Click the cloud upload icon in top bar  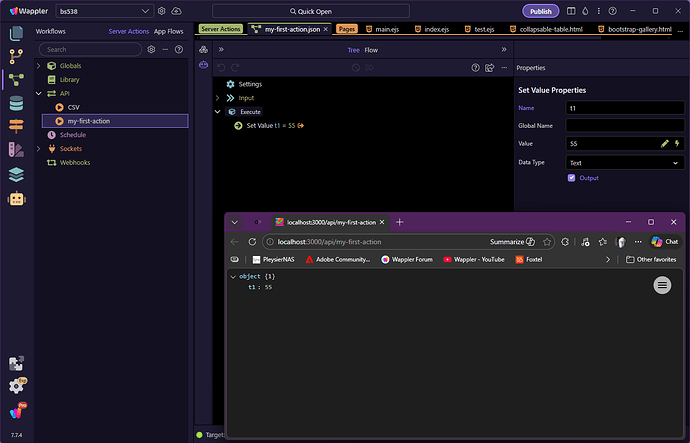[x=177, y=11]
